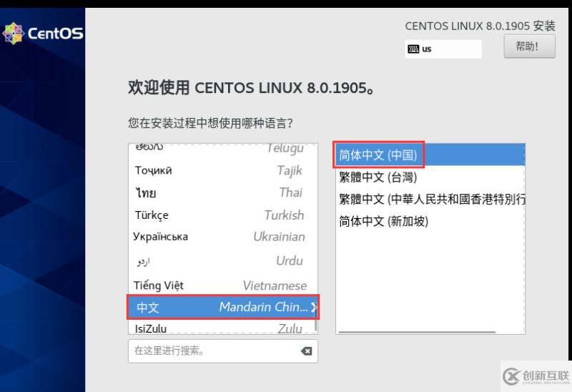572x392 pixels.
Task: Select 繁體中文 Hong Kong locale
Action: [x=429, y=199]
